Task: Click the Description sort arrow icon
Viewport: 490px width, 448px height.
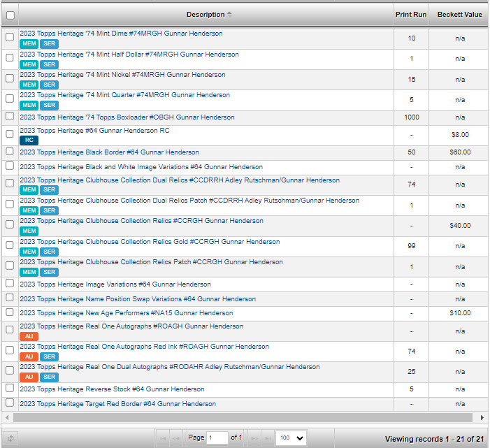Action: tap(229, 15)
